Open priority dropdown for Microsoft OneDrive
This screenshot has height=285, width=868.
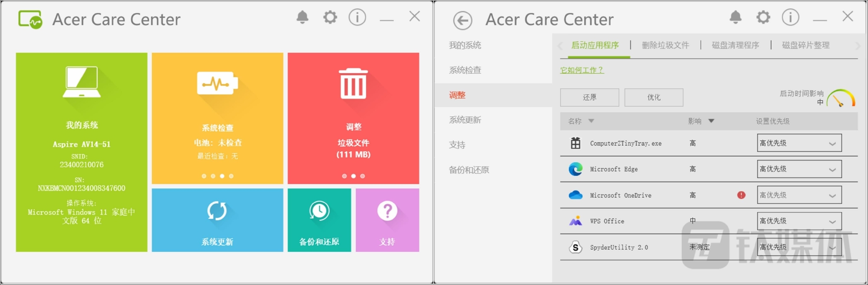coord(799,195)
